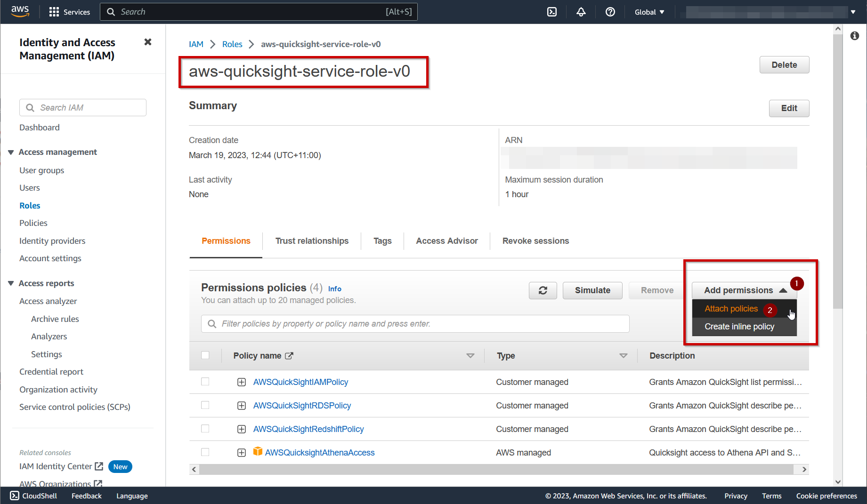Check the AWSQuickSightRedshiftPolicy checkbox

point(205,429)
